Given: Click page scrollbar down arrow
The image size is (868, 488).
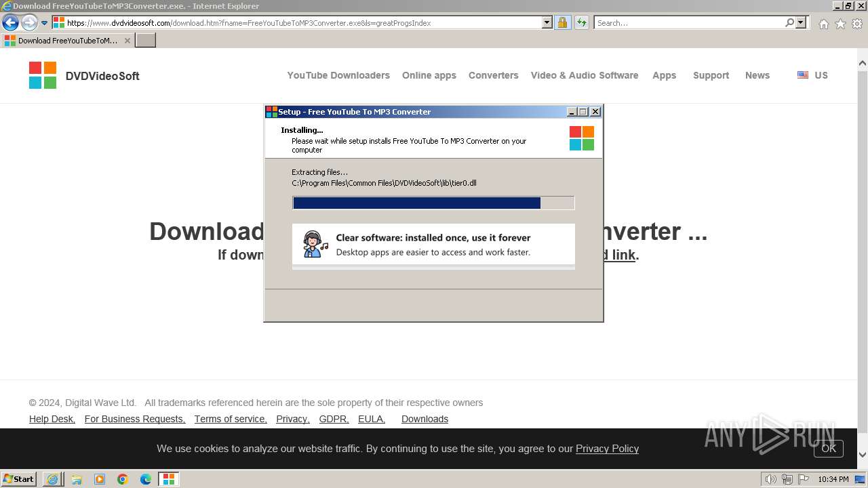Looking at the screenshot, I should [x=862, y=455].
